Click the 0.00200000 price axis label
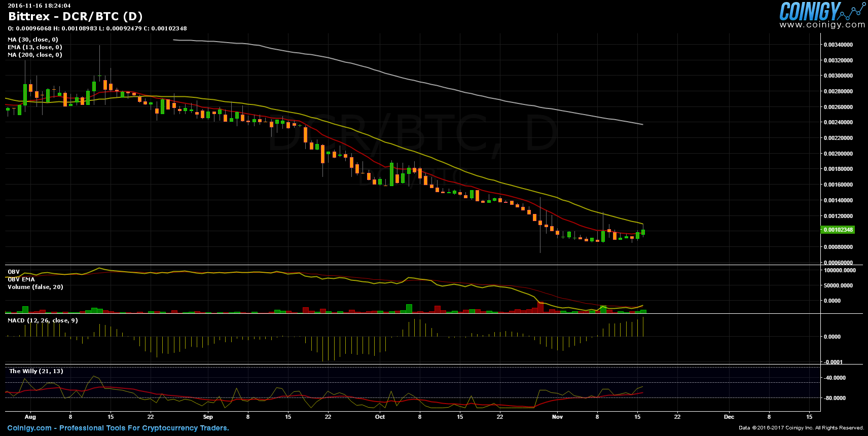868x436 pixels. (838, 154)
